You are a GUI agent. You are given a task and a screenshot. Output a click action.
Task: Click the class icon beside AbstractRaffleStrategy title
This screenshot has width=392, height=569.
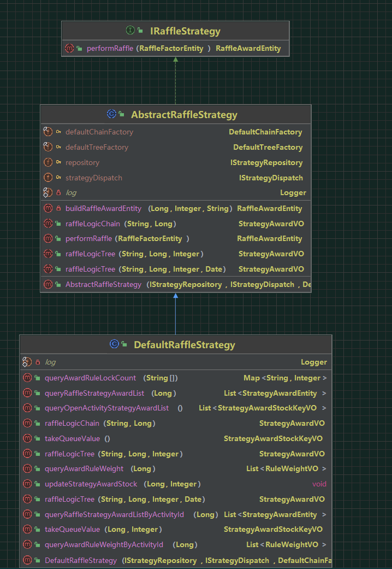(111, 114)
